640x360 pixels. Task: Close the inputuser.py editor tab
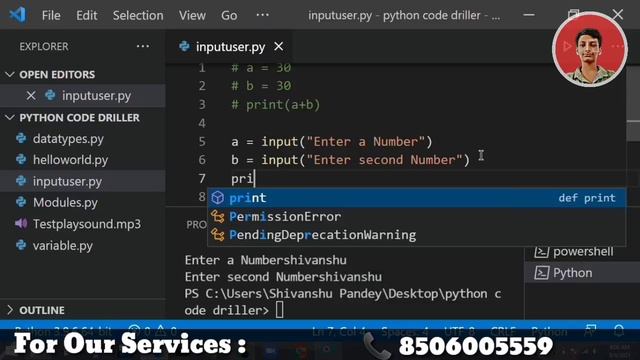pyautogui.click(x=279, y=47)
